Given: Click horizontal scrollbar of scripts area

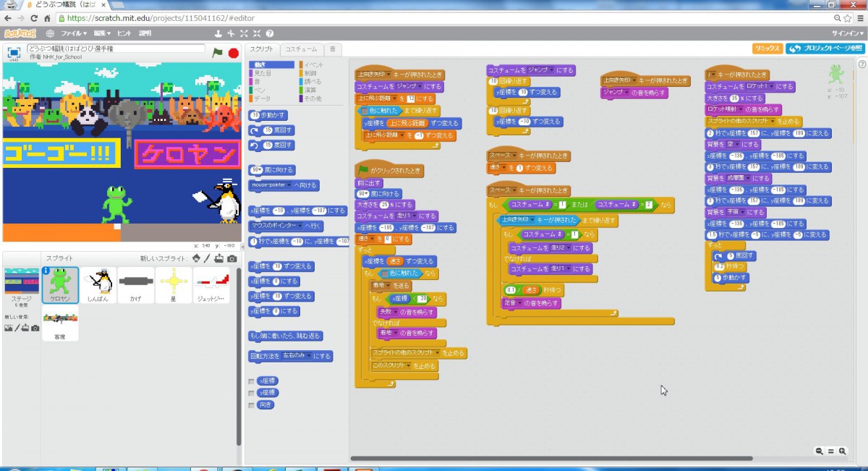Looking at the screenshot, I should 551,458.
